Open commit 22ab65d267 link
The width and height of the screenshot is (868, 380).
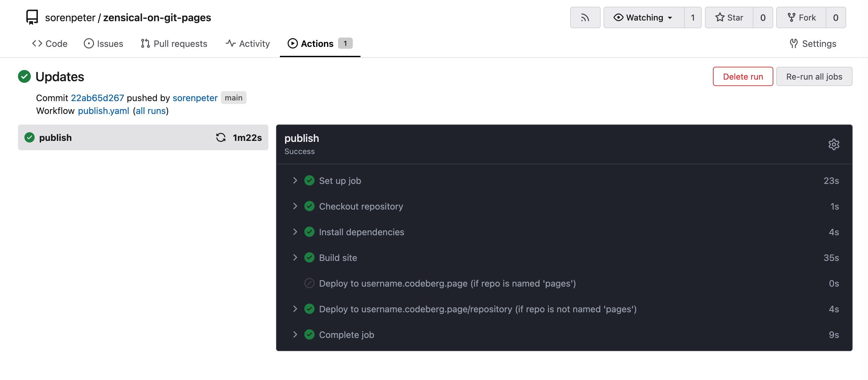point(97,98)
